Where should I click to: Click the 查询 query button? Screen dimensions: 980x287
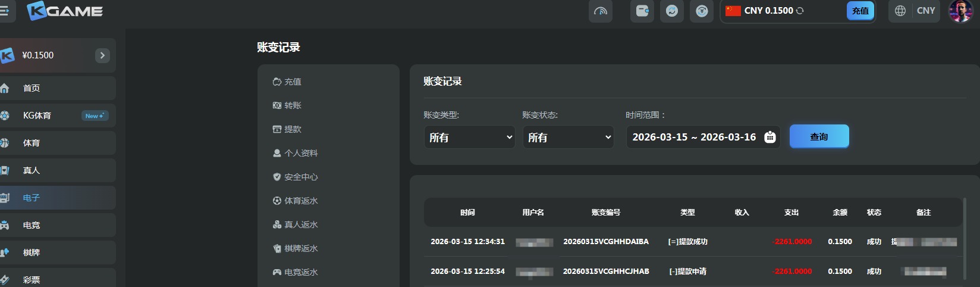pos(819,136)
